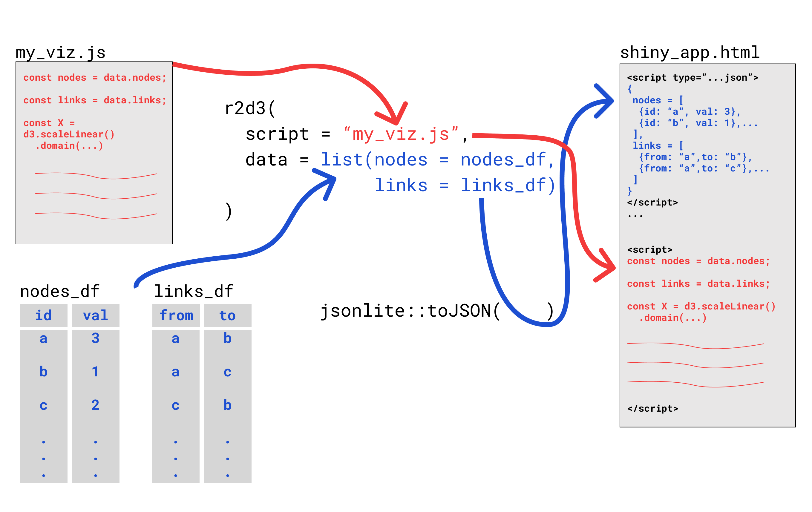Screen dimensions: 812x512
Task: Click 'd3.scaleLinear()' in my_viz.js box
Action: [69, 134]
